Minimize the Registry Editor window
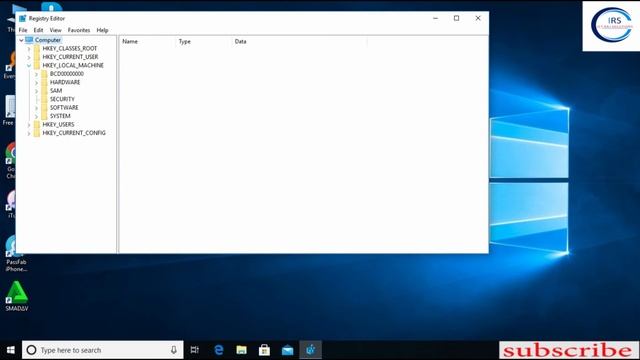 [436, 18]
